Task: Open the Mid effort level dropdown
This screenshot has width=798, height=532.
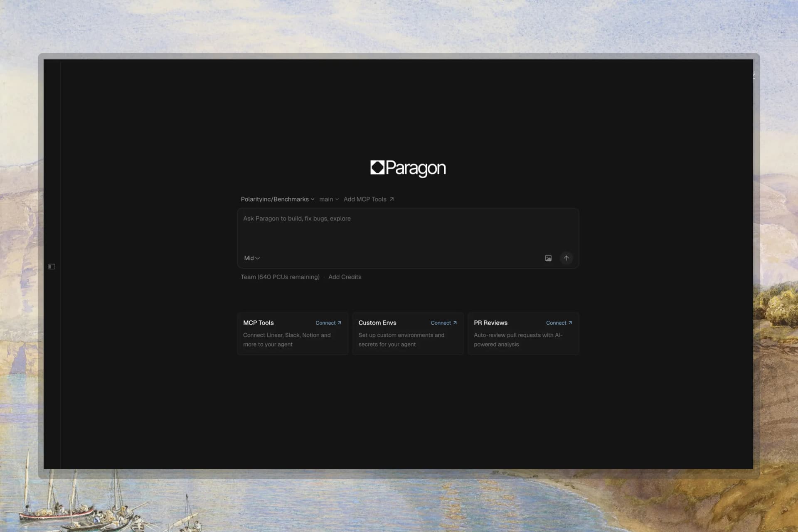Action: click(x=251, y=258)
